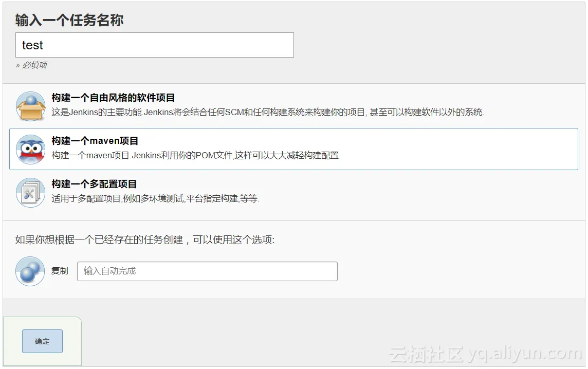
Task: Click the maven project owl icon
Action: click(x=31, y=149)
